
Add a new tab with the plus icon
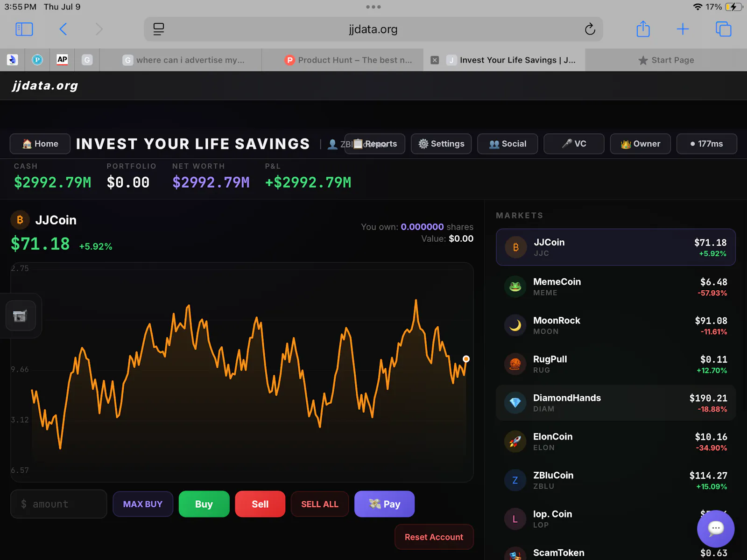click(x=683, y=29)
